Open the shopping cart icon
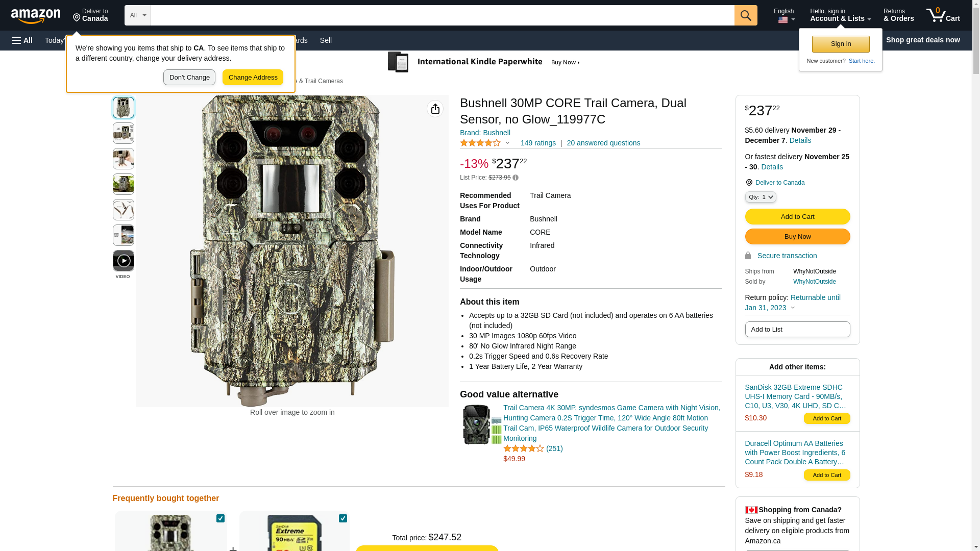This screenshot has width=980, height=551. tap(943, 15)
